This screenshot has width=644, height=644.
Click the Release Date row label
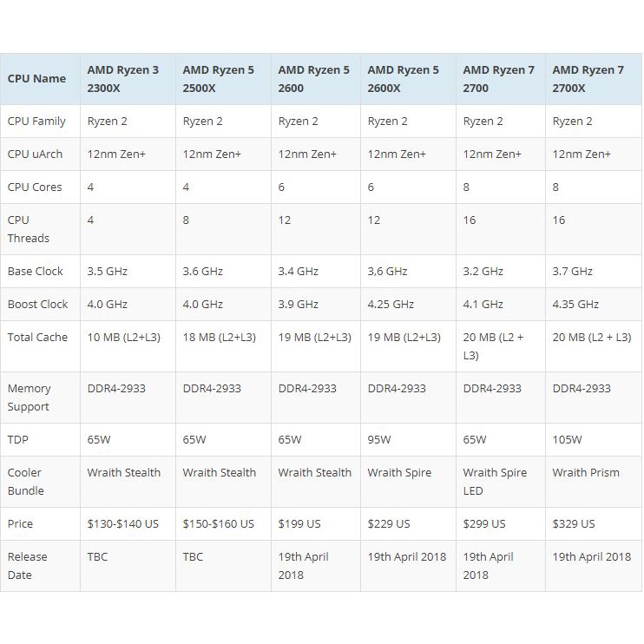click(x=28, y=566)
